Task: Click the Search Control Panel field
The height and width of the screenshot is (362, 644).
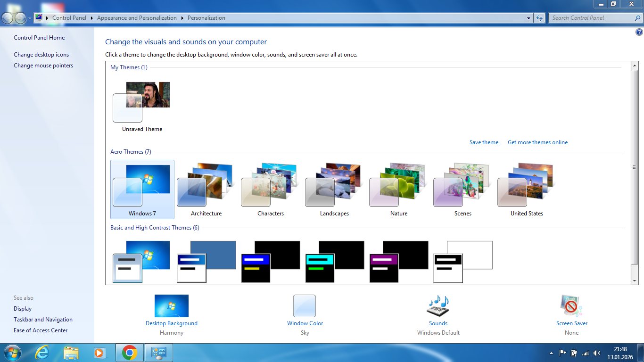Action: [x=595, y=18]
